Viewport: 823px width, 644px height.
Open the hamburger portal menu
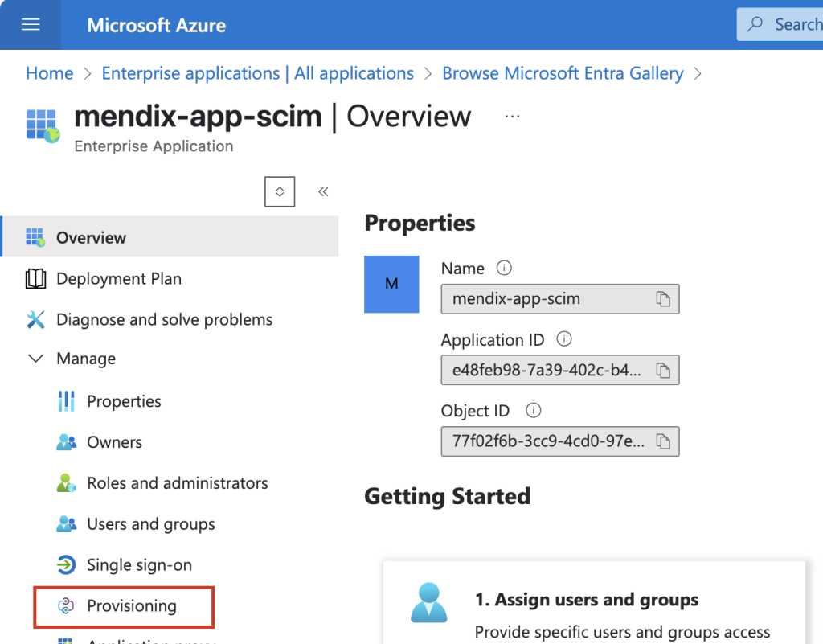point(31,25)
